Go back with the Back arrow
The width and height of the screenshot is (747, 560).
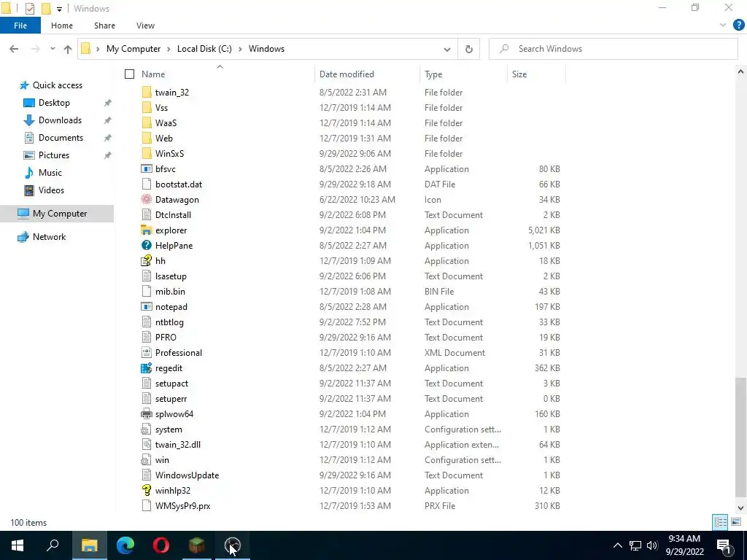point(15,49)
